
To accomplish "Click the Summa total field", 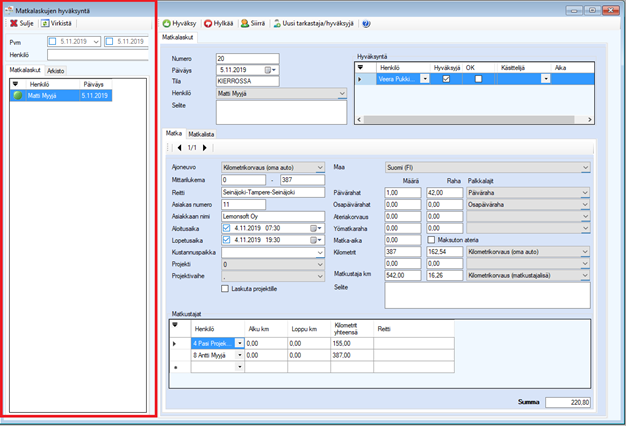I will [568, 402].
